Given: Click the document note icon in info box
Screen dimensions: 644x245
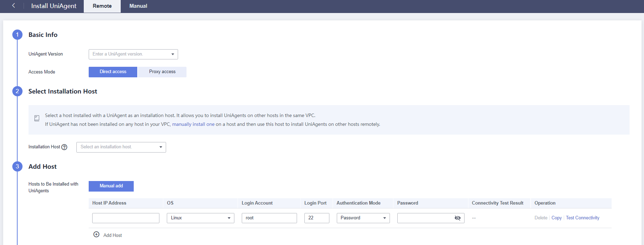Looking at the screenshot, I should pyautogui.click(x=37, y=118).
